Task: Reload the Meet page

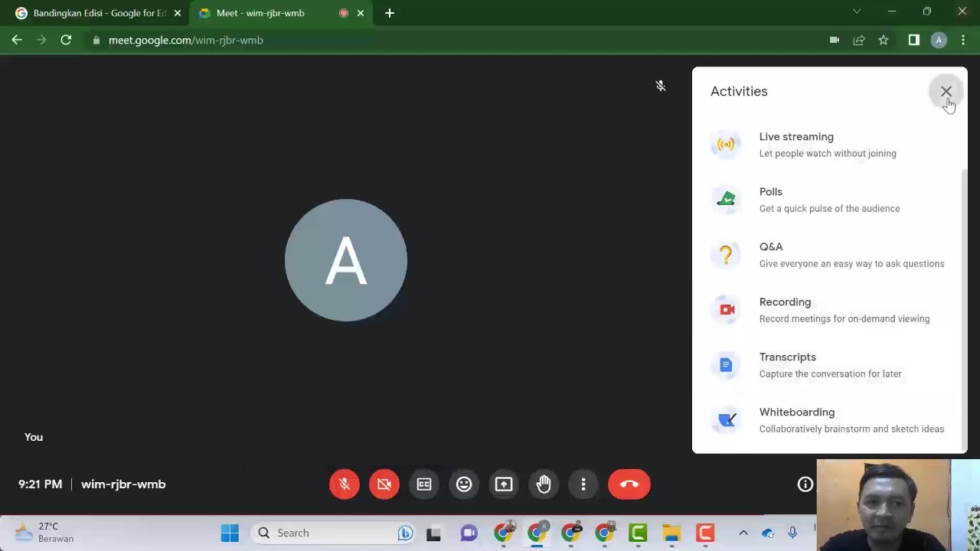Action: 66,40
